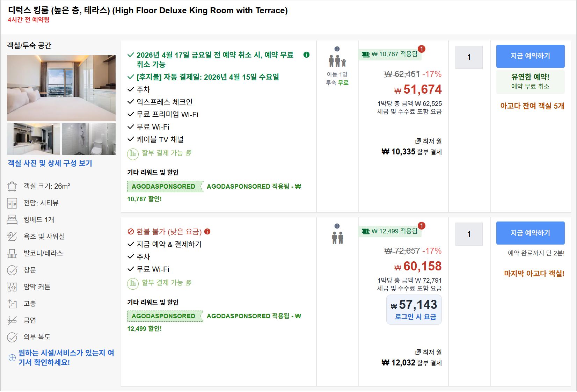Click info icon above second room's occupancy
The image size is (577, 392).
click(x=337, y=226)
